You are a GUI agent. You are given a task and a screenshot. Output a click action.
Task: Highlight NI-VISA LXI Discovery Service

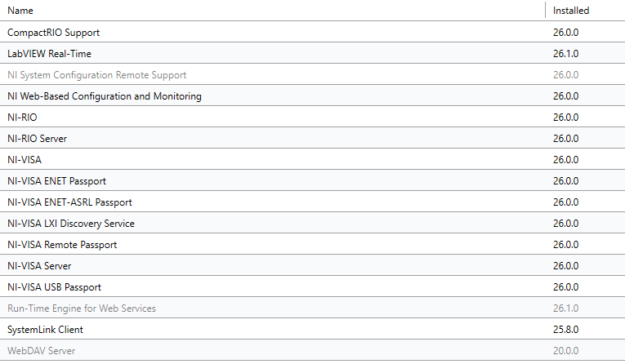tap(71, 224)
